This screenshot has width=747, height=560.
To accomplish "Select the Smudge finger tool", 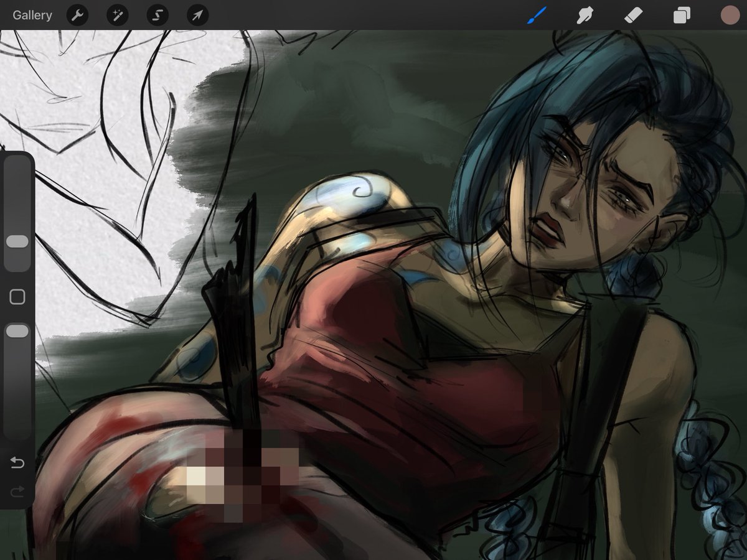I will [585, 15].
